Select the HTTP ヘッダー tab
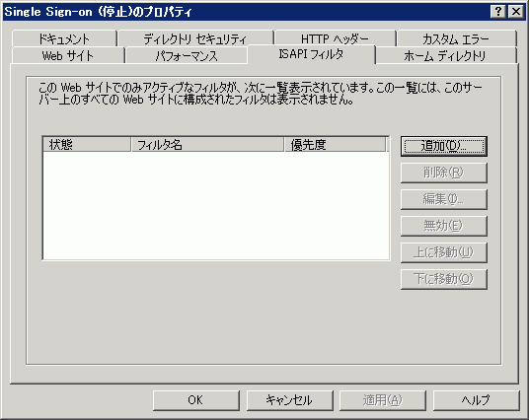This screenshot has height=420, width=529. [335, 38]
